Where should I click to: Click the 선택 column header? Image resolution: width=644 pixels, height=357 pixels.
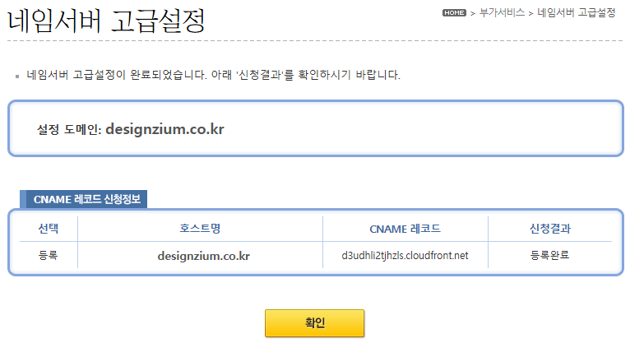(x=49, y=228)
